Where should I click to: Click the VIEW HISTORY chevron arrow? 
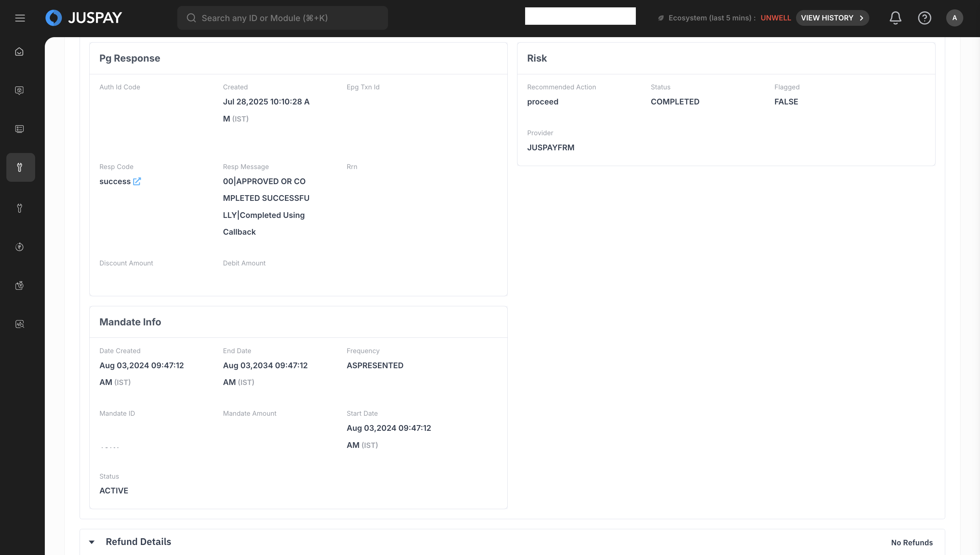tap(862, 18)
